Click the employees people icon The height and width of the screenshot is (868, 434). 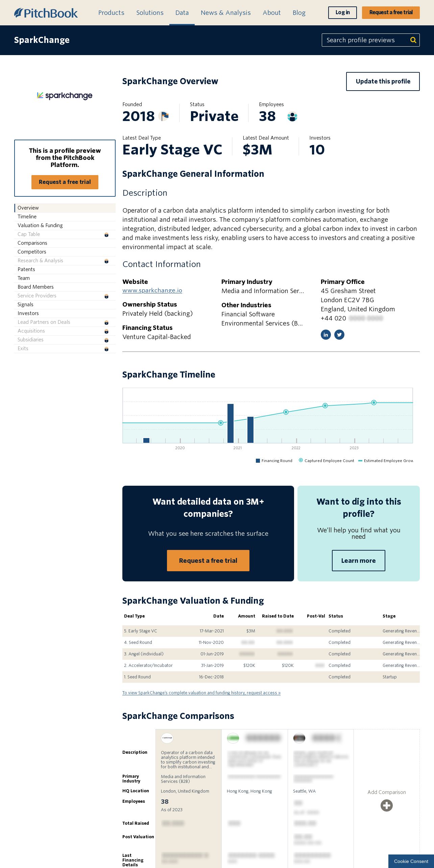292,117
